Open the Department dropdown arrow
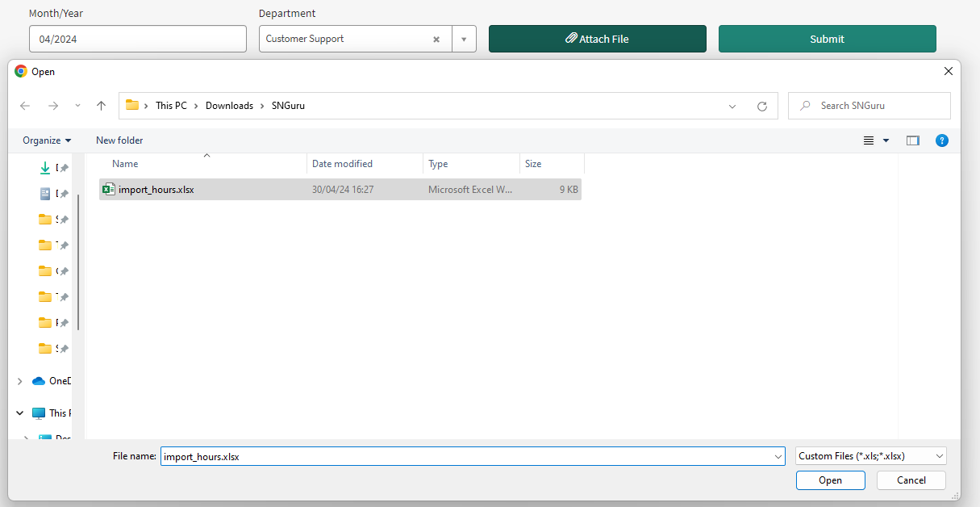Image resolution: width=980 pixels, height=507 pixels. coord(464,39)
